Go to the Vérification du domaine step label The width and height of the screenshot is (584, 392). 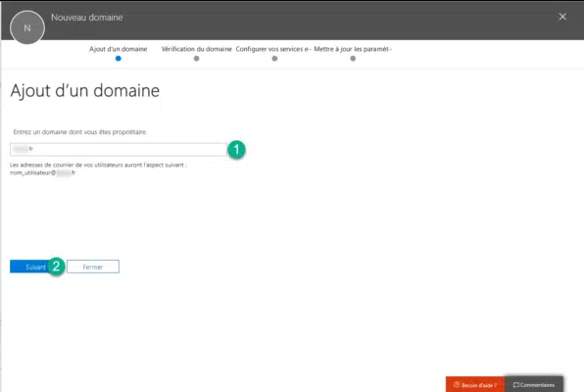click(196, 49)
